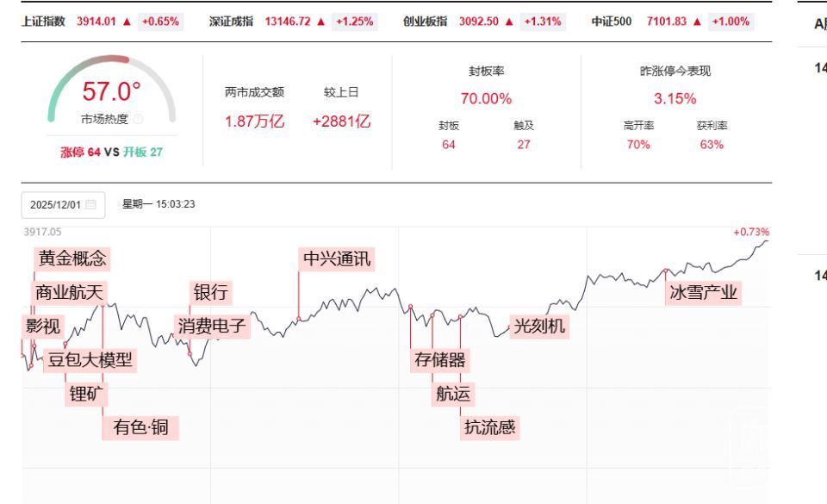The width and height of the screenshot is (827, 504).
Task: Click the 有色·铜 chart label
Action: click(140, 426)
